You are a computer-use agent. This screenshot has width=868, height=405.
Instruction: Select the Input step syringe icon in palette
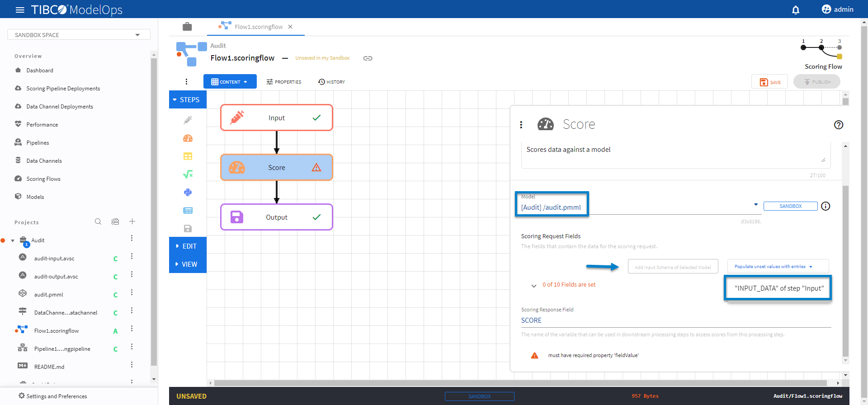click(x=188, y=120)
